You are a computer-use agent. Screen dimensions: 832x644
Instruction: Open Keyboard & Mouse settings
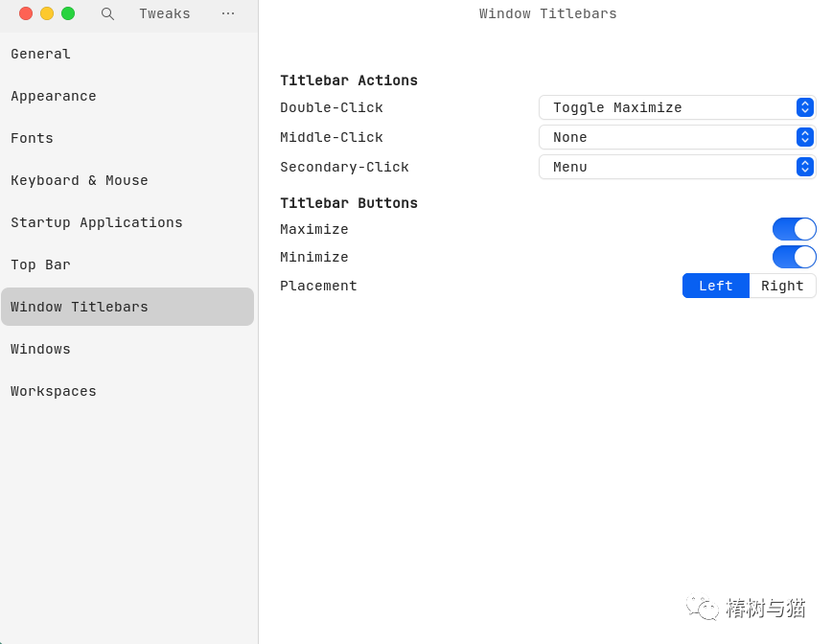pos(80,180)
